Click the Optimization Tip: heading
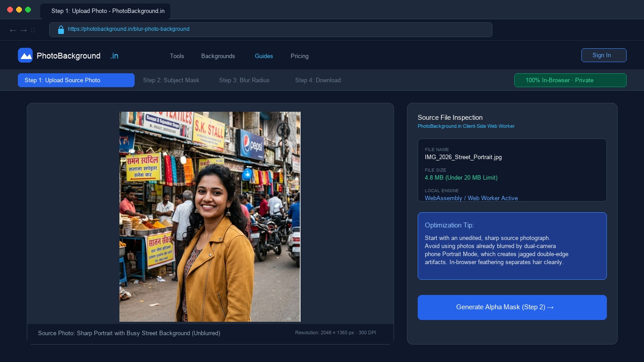The width and height of the screenshot is (644, 362). (449, 225)
